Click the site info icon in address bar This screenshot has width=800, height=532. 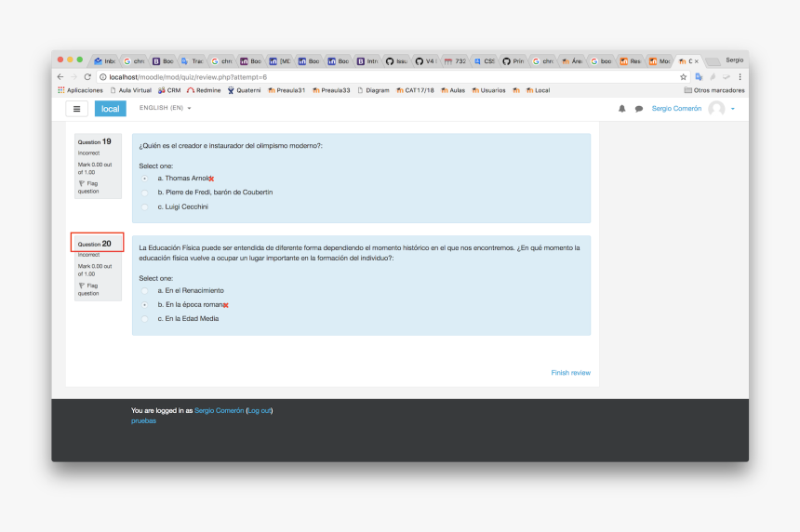[102, 77]
